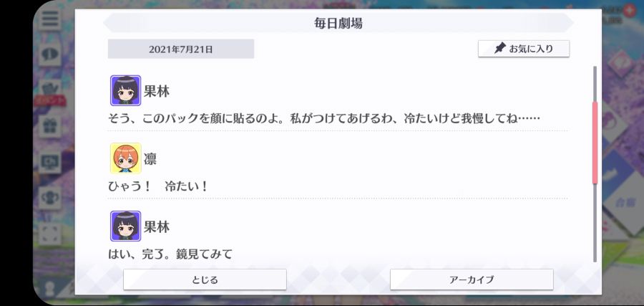Close dialog with とじる button
The height and width of the screenshot is (306, 644).
(x=205, y=279)
